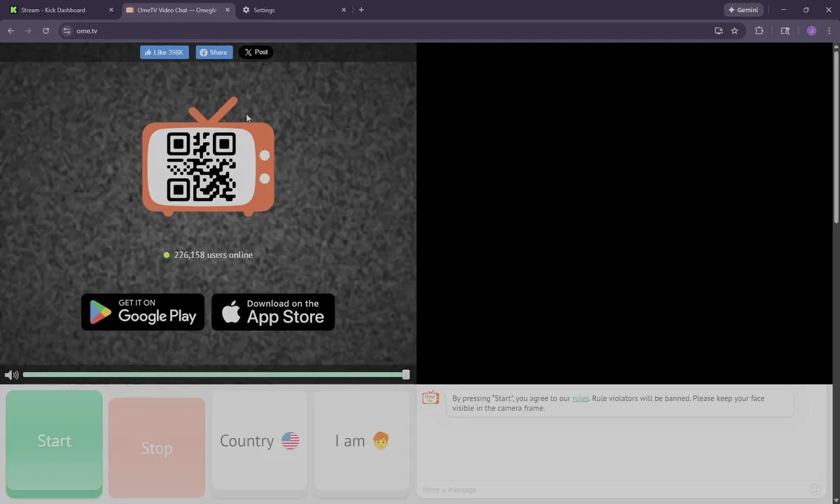Viewport: 840px width, 504px height.
Task: Click the US flag icon on Country
Action: [x=290, y=440]
